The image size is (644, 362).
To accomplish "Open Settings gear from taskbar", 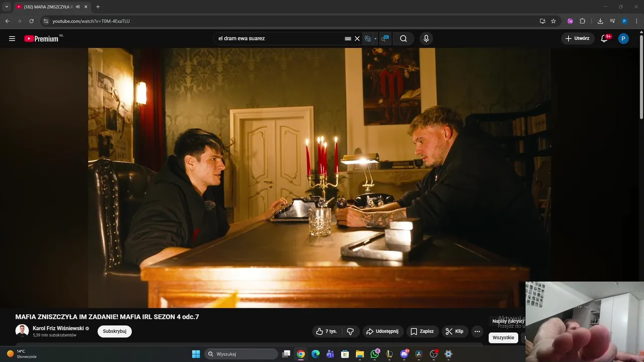I will tap(449, 354).
